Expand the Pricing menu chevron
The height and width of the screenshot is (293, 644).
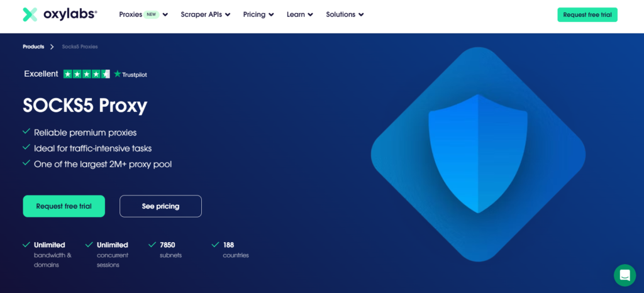[x=271, y=14]
